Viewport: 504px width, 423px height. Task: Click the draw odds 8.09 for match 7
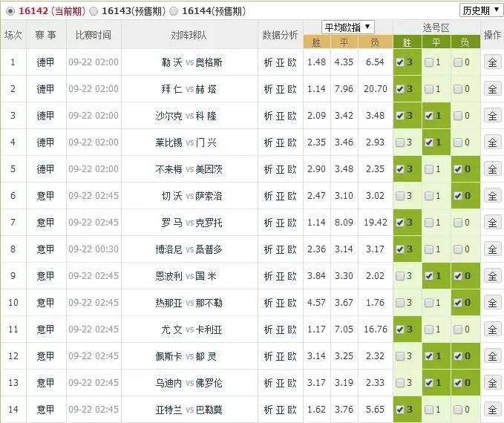[344, 223]
